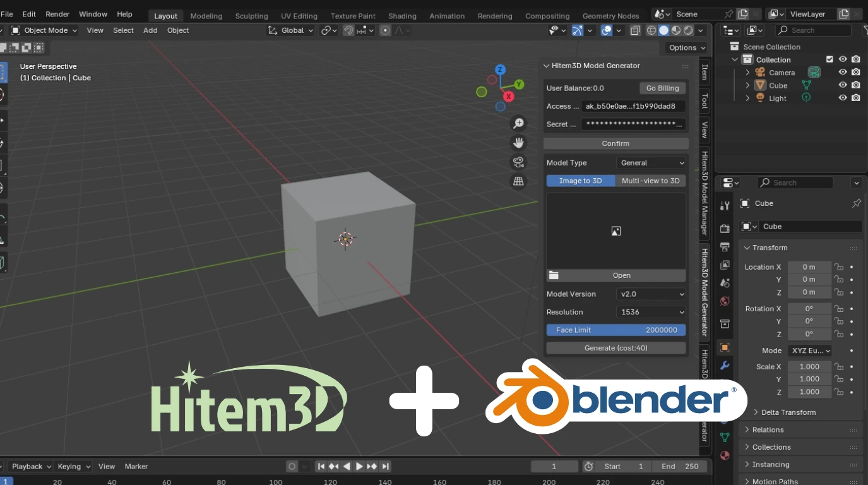Jump to the timeline end frame
The image size is (868, 485).
pyautogui.click(x=385, y=467)
